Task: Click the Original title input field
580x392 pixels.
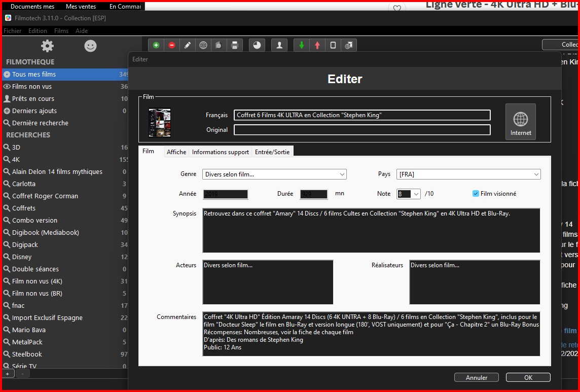Action: pos(362,130)
